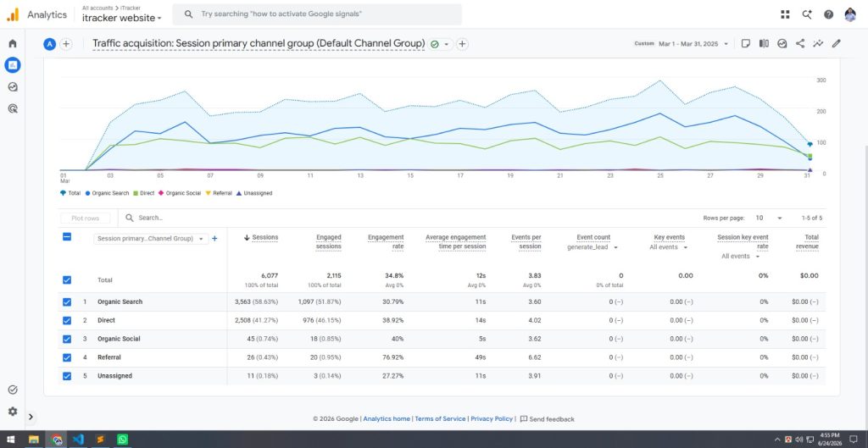Add secondary dimension plus icon

(214, 238)
